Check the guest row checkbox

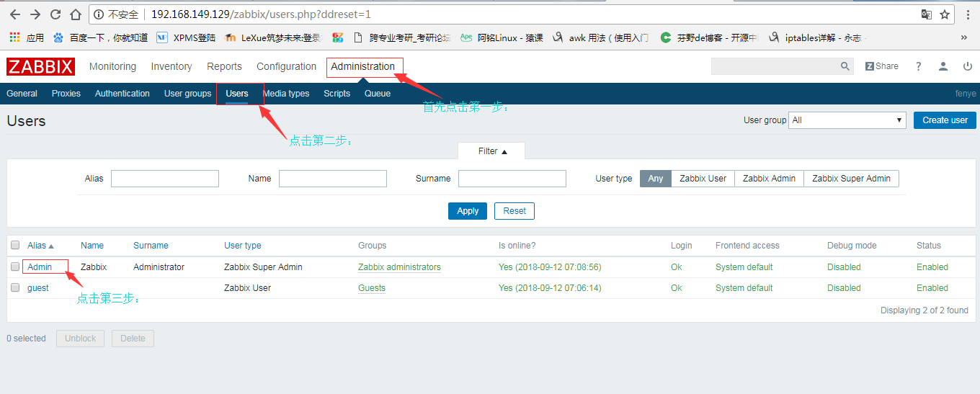click(x=15, y=287)
